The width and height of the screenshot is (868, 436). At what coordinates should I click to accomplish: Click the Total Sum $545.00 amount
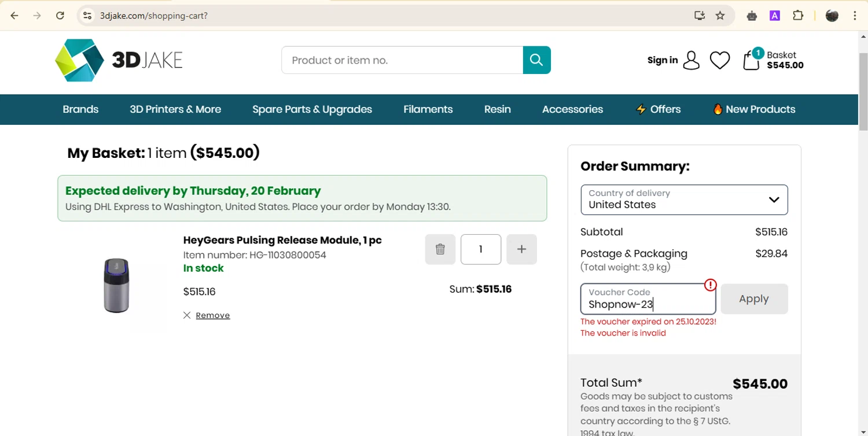[x=760, y=384]
